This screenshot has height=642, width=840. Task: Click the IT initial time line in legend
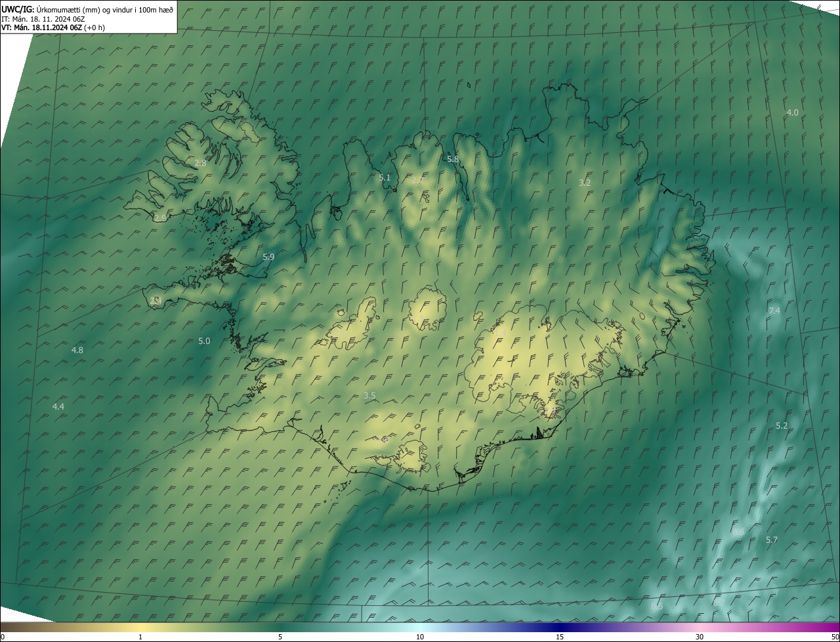pyautogui.click(x=43, y=18)
